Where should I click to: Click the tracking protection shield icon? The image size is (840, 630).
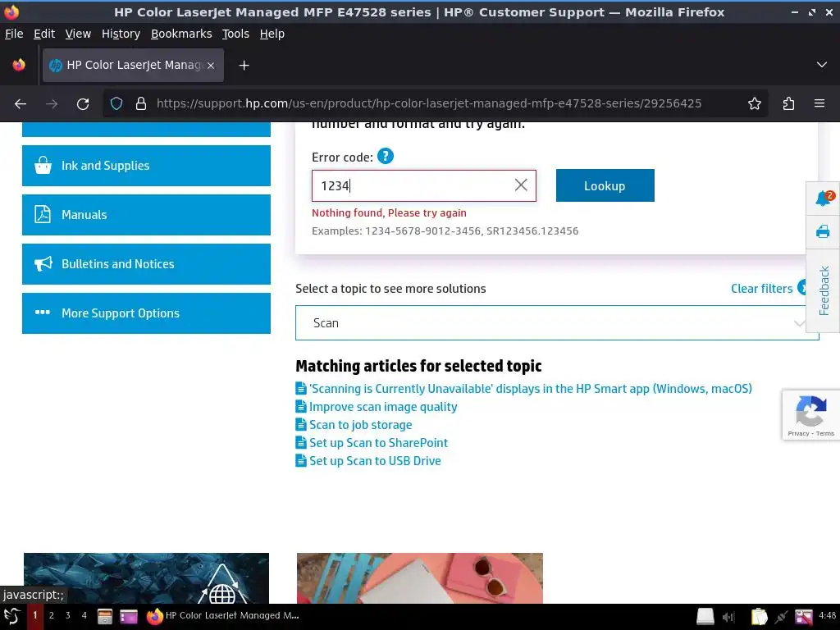[116, 103]
